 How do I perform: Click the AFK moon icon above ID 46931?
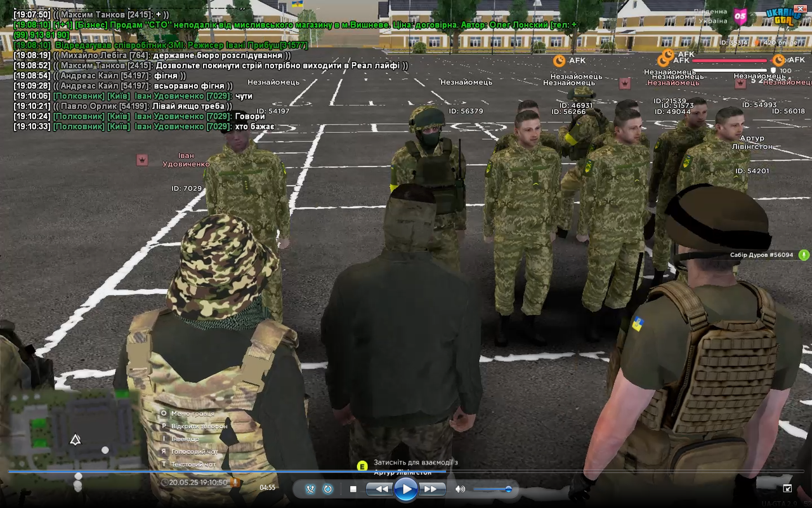(559, 60)
